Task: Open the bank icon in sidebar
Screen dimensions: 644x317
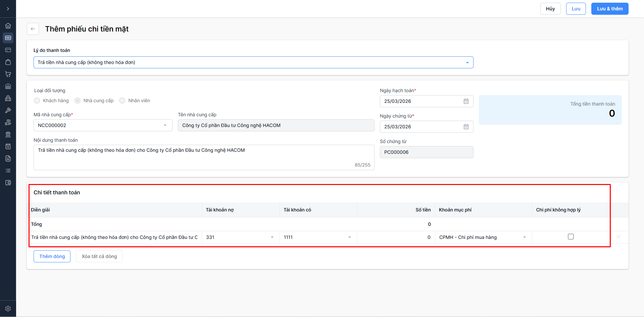Action: pos(8,134)
